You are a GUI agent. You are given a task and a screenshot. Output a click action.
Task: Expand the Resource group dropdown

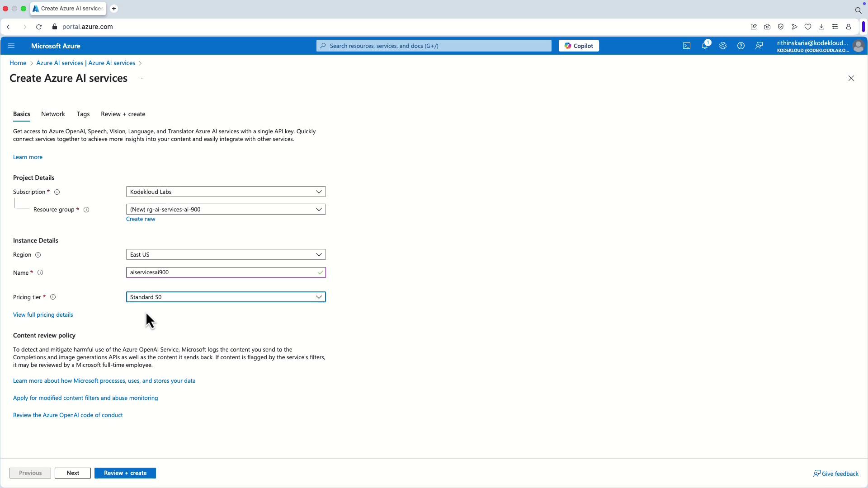[226, 210]
